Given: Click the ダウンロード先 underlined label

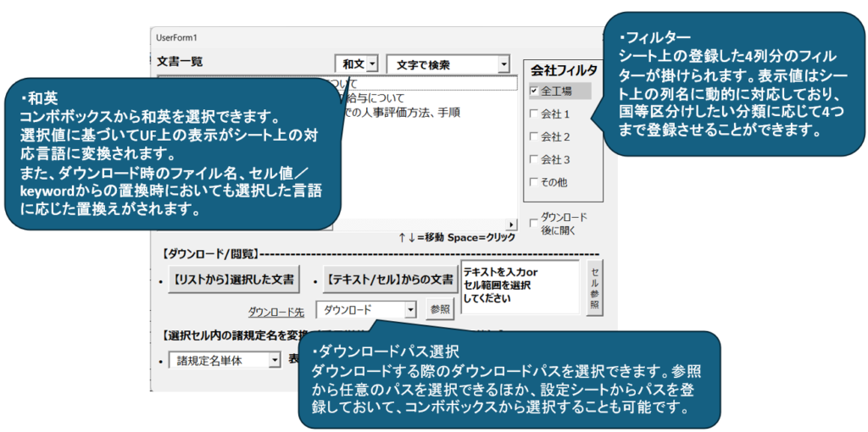Looking at the screenshot, I should tap(276, 313).
